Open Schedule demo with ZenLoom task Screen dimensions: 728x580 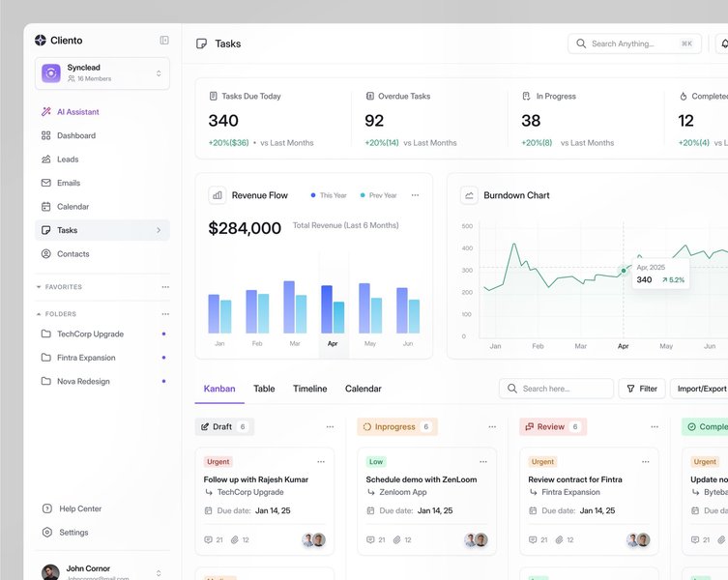[422, 479]
